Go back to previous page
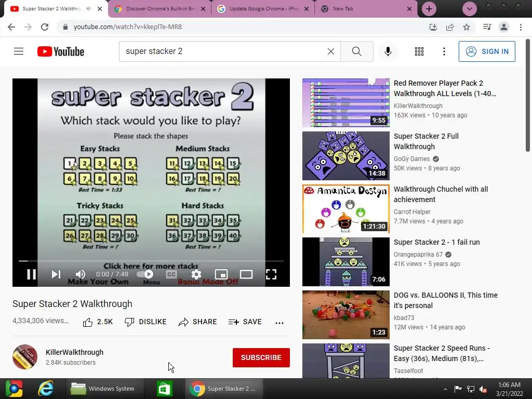This screenshot has height=399, width=532. (x=11, y=27)
